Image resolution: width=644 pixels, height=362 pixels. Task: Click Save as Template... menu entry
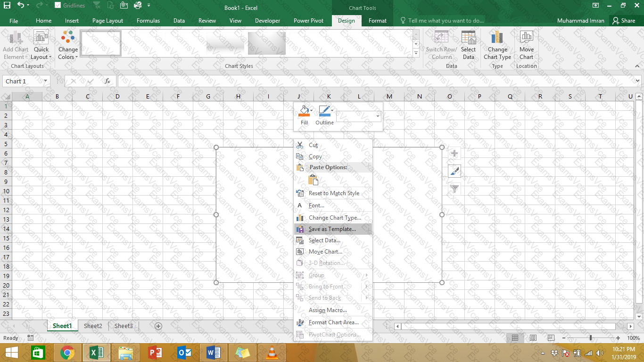(x=333, y=229)
